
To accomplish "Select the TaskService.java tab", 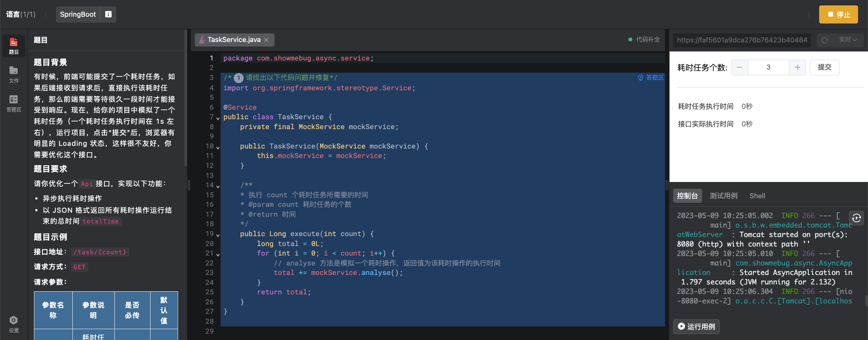I will point(234,40).
